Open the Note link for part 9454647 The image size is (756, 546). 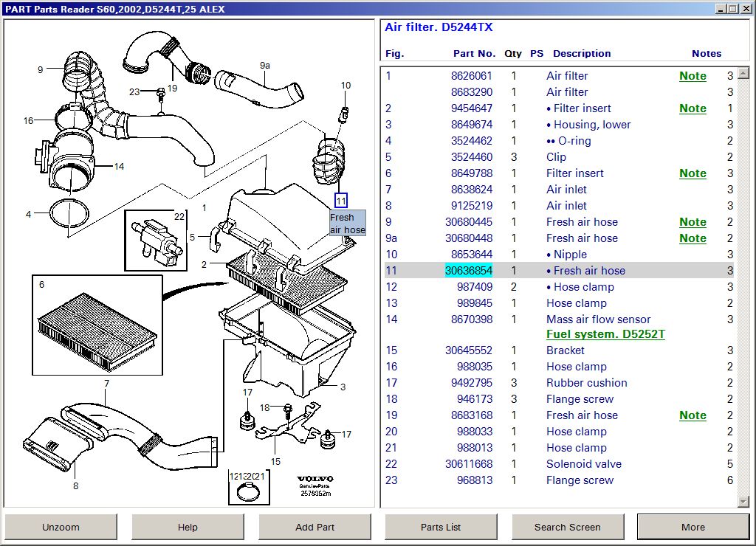point(693,108)
